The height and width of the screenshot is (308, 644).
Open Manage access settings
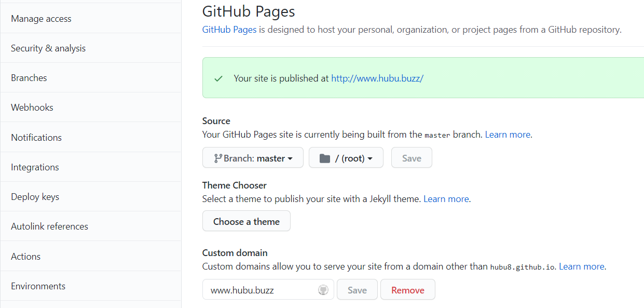[41, 19]
